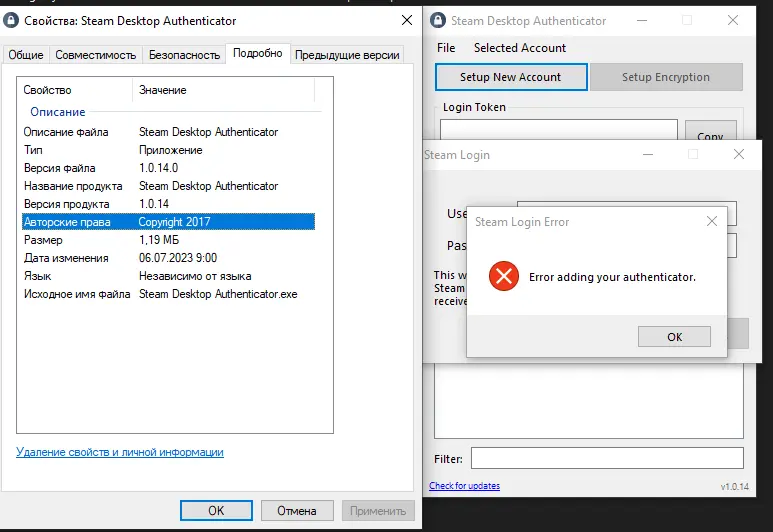
Task: Minimize the Steam Login window
Action: click(648, 154)
